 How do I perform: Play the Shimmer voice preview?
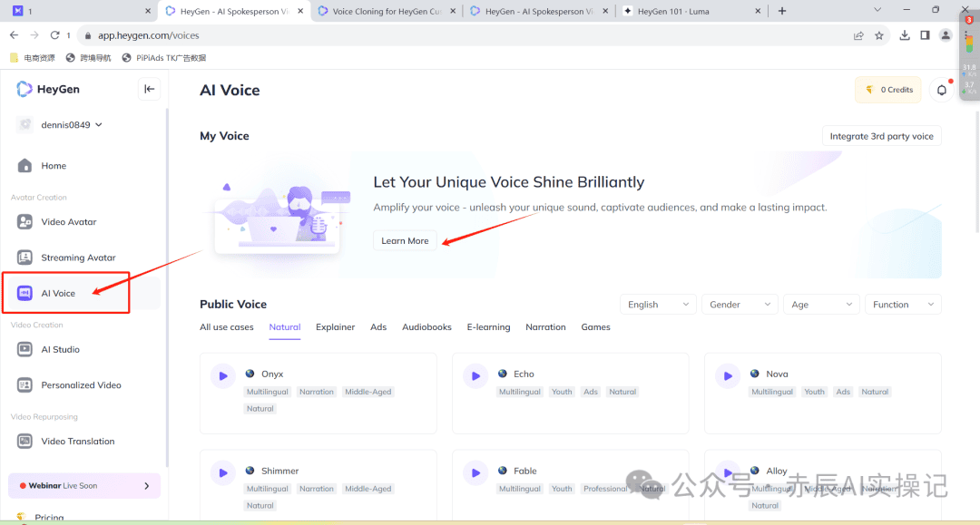222,472
